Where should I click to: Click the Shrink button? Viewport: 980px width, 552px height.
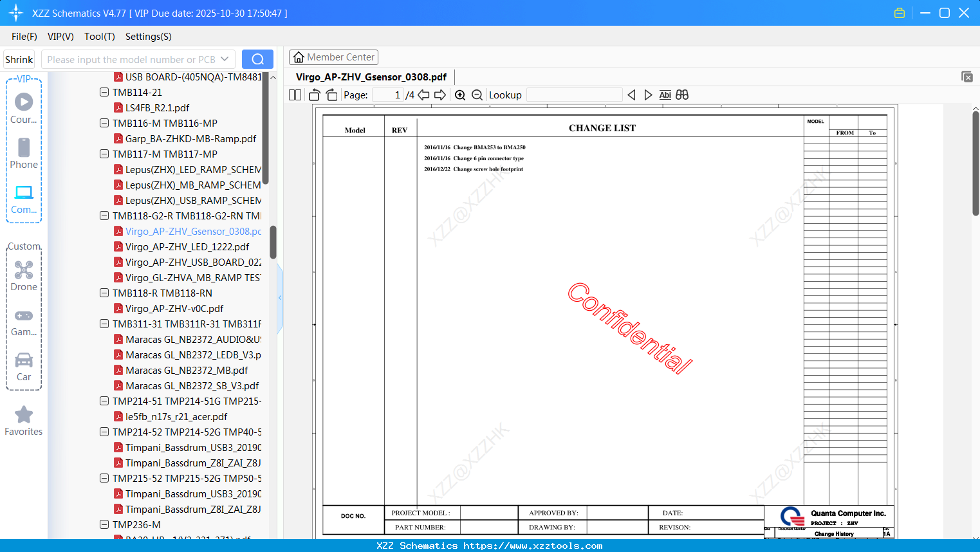click(19, 59)
